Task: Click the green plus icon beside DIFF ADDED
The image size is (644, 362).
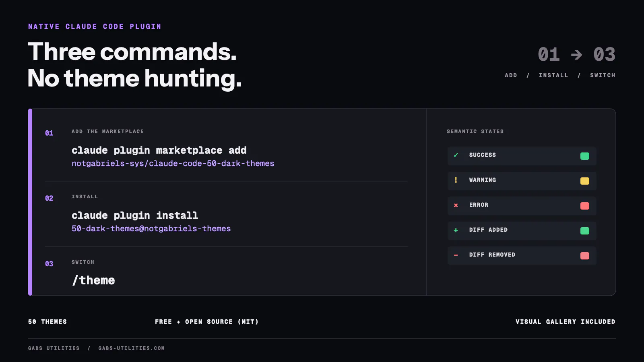Action: pyautogui.click(x=456, y=230)
